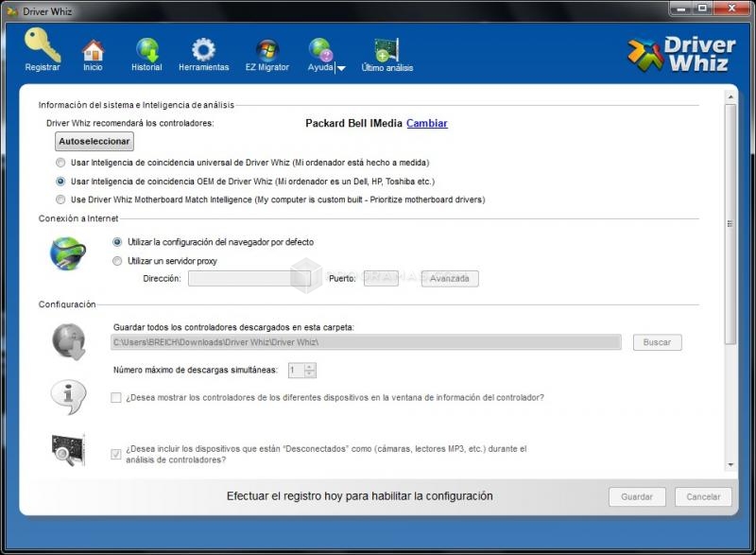The height and width of the screenshot is (555, 756).
Task: Open Herramientas gear icon
Action: click(x=203, y=49)
